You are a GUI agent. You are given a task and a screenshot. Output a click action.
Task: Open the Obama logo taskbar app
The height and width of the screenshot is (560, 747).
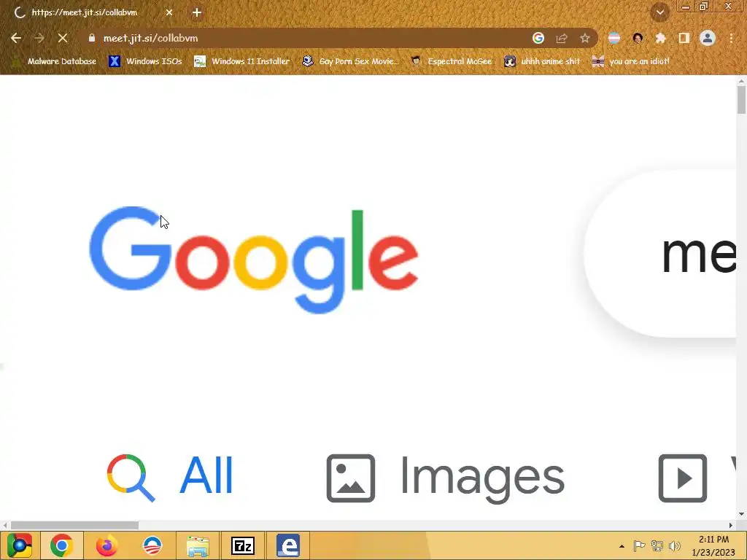152,545
